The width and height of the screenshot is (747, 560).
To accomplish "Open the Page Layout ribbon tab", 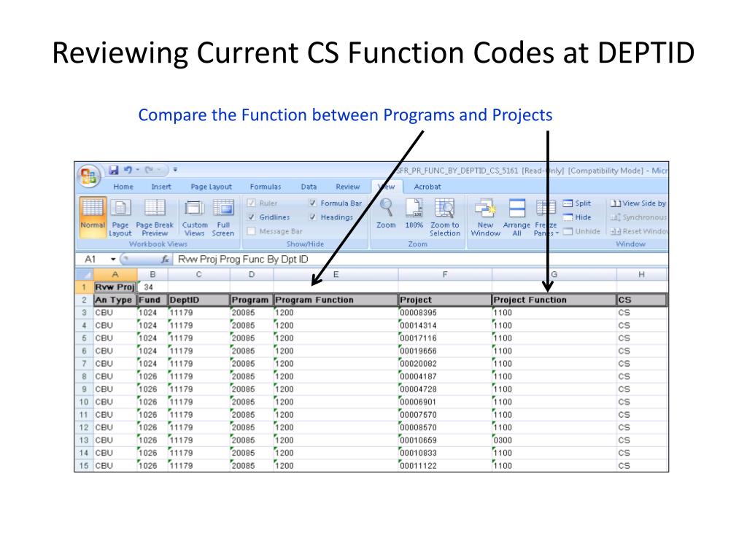I will (211, 187).
